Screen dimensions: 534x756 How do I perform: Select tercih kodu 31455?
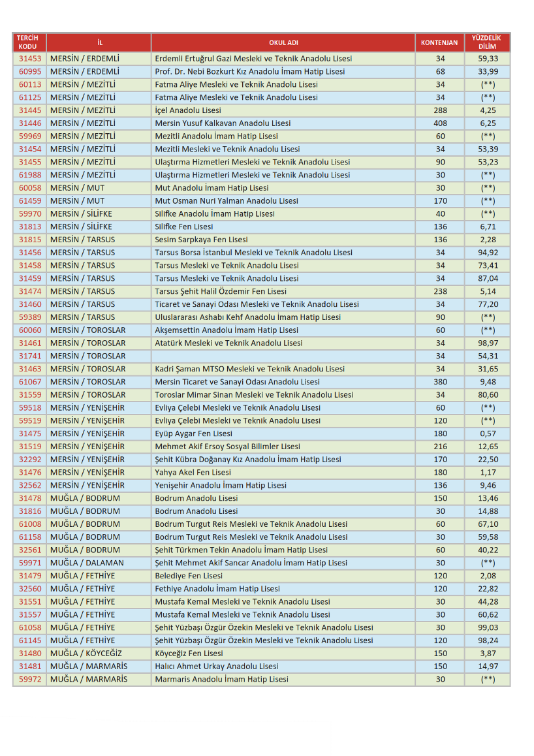tap(31, 163)
